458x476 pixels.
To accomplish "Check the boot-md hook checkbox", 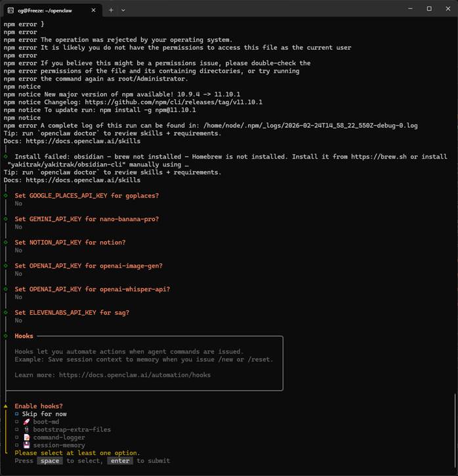I will coord(16,422).
